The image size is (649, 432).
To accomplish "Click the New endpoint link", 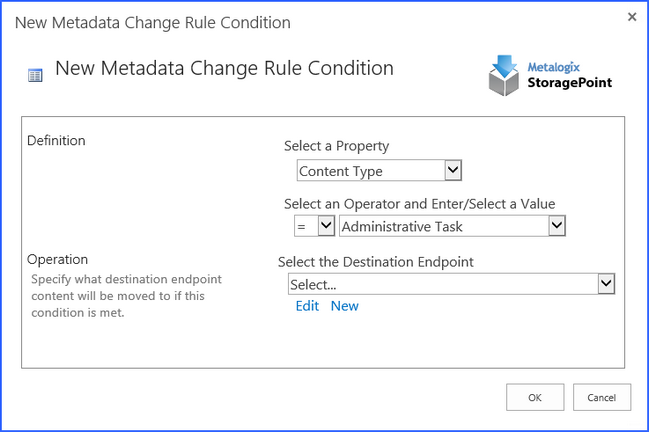I will [344, 306].
